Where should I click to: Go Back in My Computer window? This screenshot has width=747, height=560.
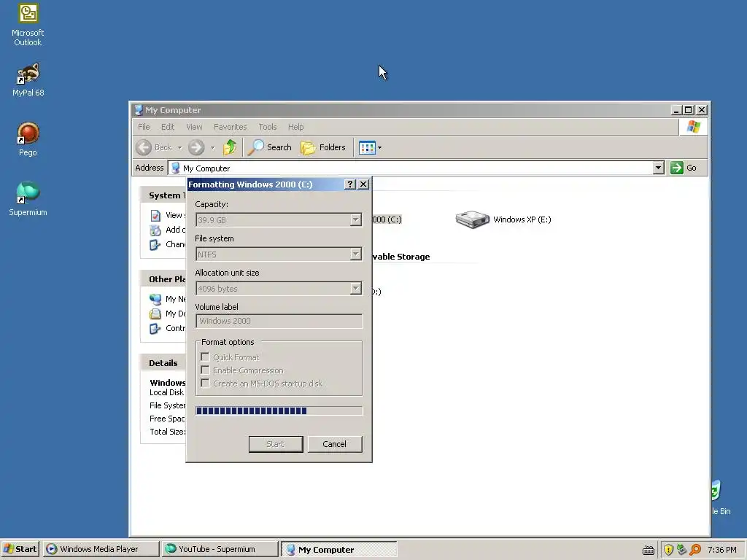click(x=153, y=147)
